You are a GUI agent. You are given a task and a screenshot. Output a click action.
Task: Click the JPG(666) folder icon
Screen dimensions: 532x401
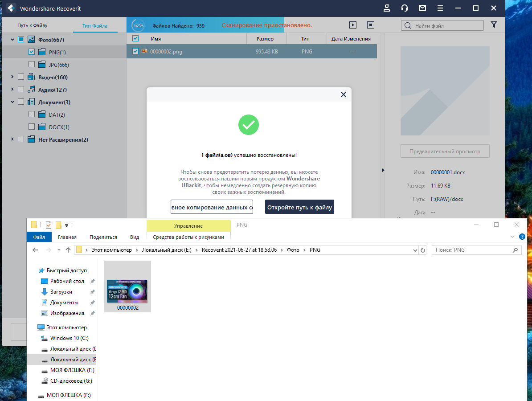click(x=42, y=65)
